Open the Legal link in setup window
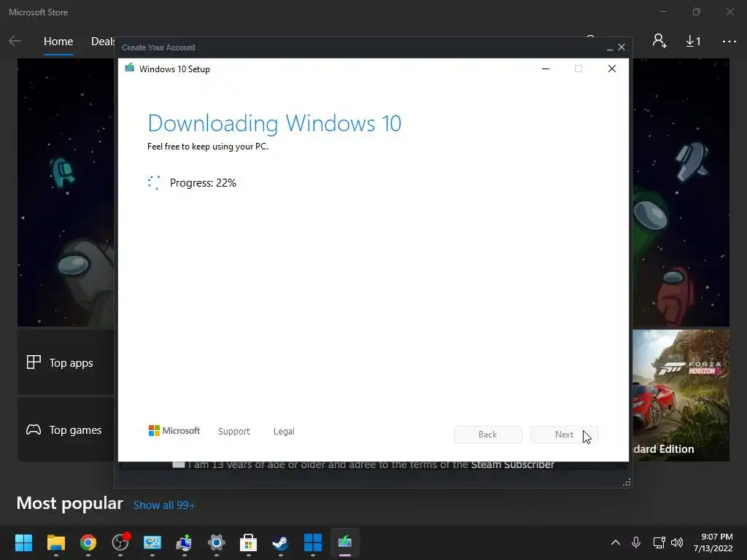747x560 pixels. 284,431
